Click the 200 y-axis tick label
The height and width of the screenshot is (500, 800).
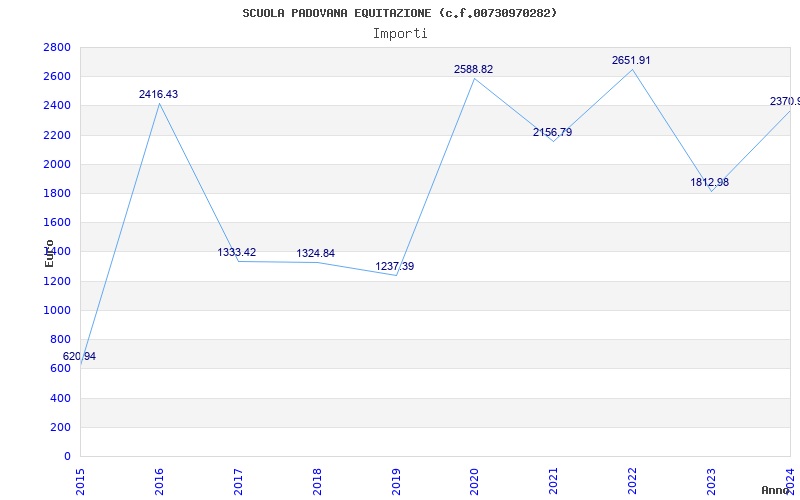point(60,427)
